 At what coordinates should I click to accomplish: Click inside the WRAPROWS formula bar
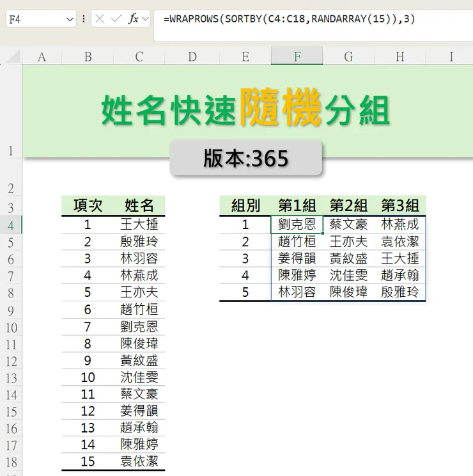(313, 26)
